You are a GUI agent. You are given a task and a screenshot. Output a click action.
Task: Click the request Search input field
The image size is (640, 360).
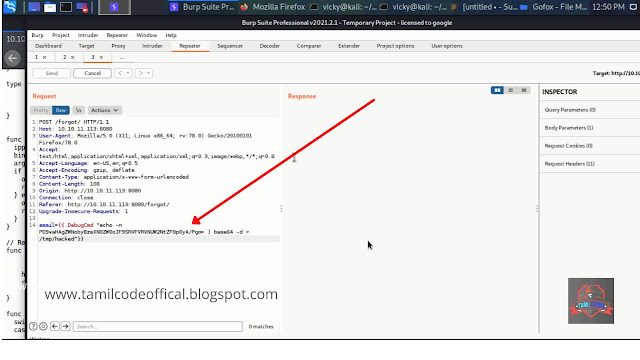[x=158, y=326]
